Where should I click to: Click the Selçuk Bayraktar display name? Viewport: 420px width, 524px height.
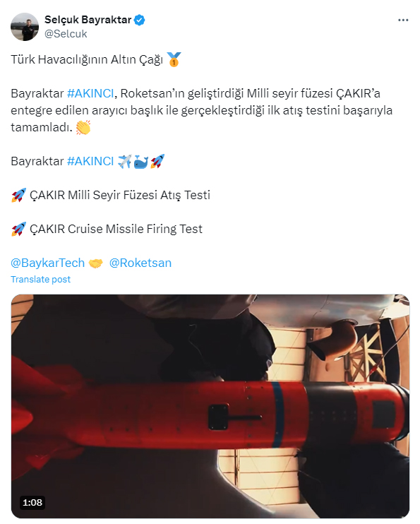coord(88,20)
